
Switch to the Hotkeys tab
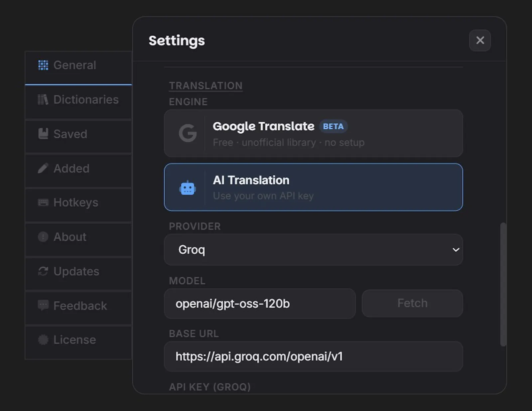[x=78, y=205]
